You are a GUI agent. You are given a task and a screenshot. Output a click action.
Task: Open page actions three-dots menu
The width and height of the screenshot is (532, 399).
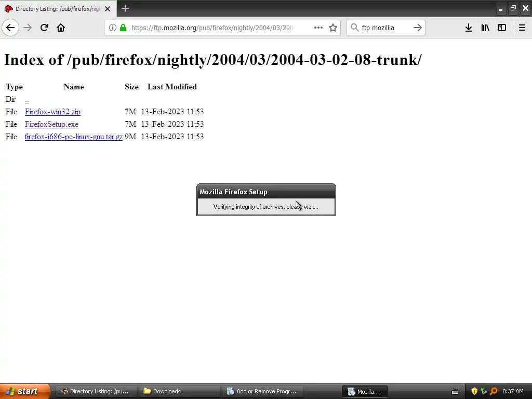[318, 28]
